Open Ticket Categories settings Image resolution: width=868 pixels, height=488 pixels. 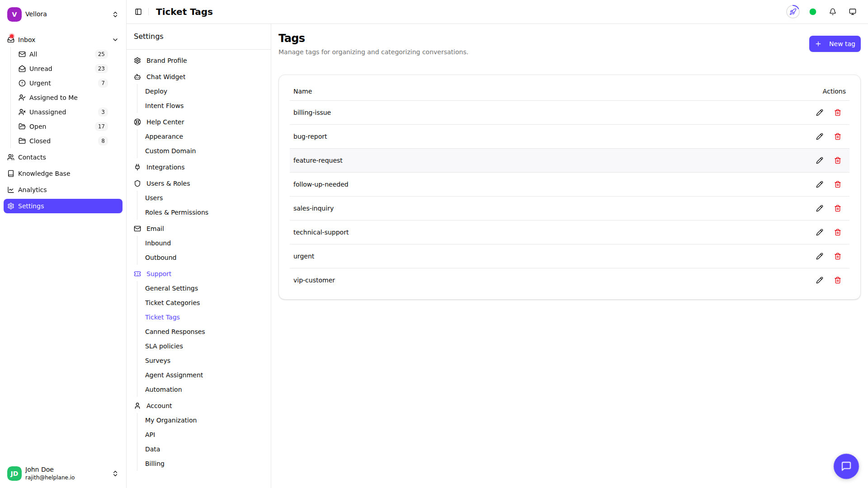click(172, 303)
